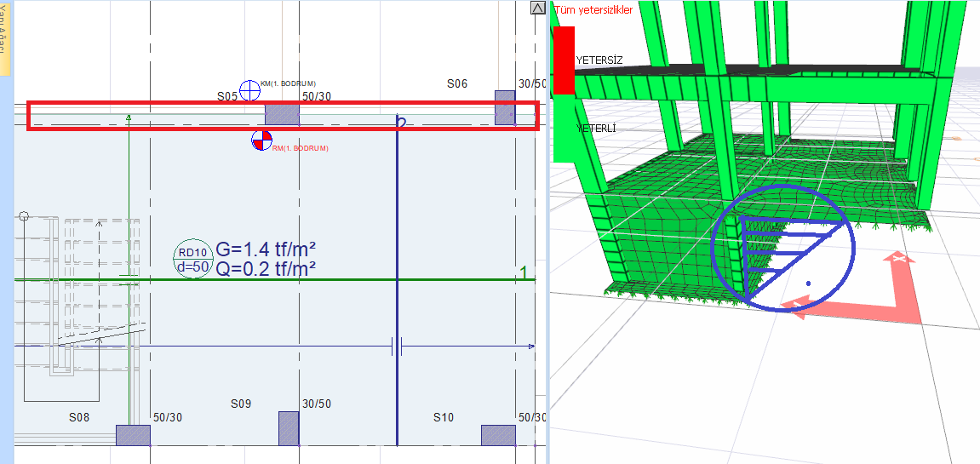Viewport: 980px width, 464px height.
Task: Click the Q=0.2 tf/m² load text
Action: pyautogui.click(x=266, y=268)
